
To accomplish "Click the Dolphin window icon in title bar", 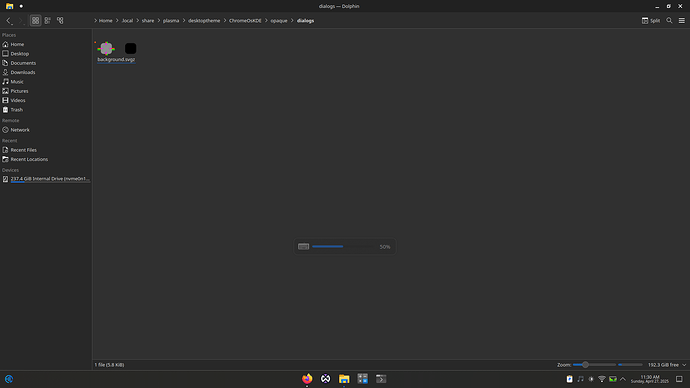I will point(9,6).
